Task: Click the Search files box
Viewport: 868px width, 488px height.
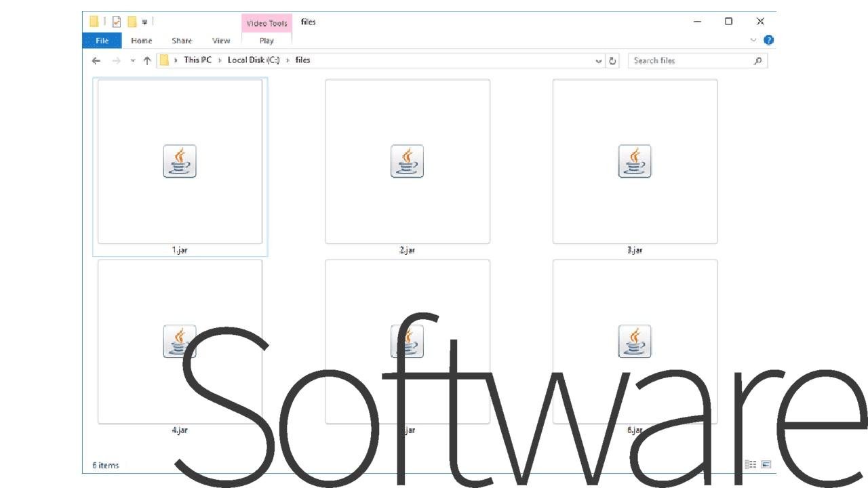Action: click(698, 60)
